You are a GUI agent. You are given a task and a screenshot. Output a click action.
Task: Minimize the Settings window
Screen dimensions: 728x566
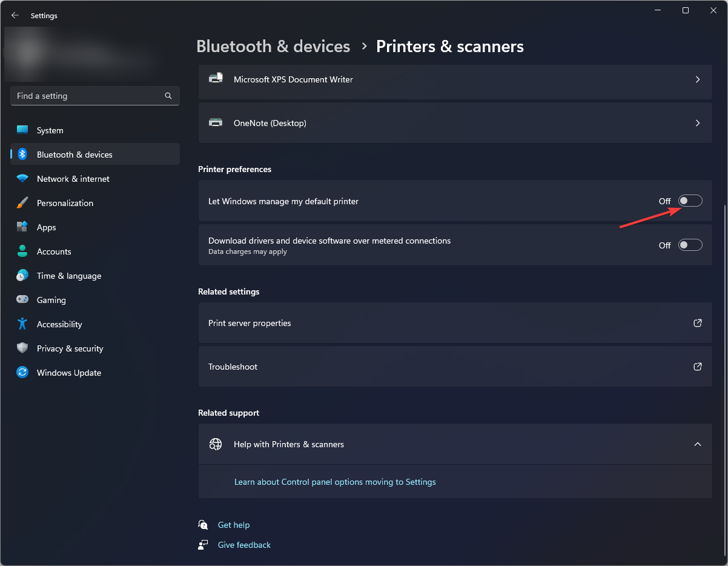pos(658,10)
